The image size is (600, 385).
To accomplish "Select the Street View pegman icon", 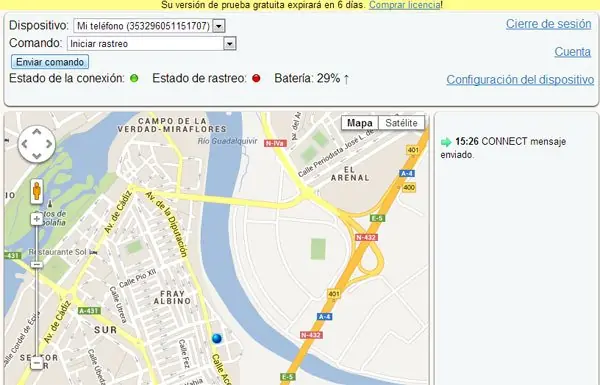I will pyautogui.click(x=37, y=191).
